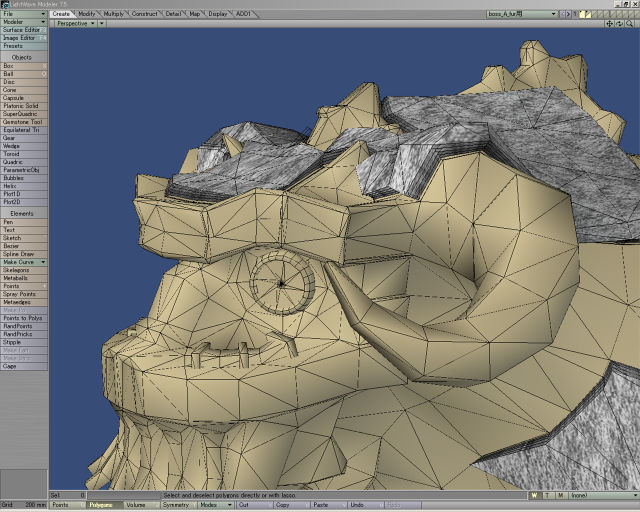The width and height of the screenshot is (640, 512).
Task: Toggle the T texture map button
Action: pyautogui.click(x=547, y=495)
